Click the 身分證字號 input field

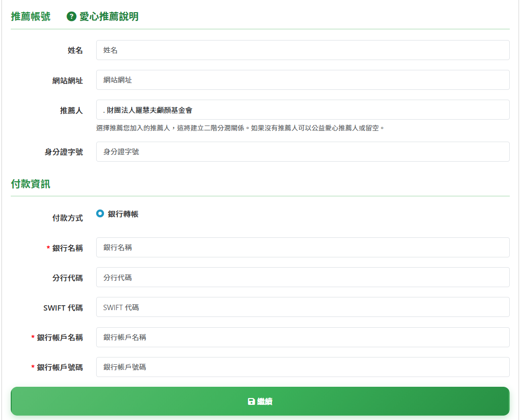[x=303, y=152]
